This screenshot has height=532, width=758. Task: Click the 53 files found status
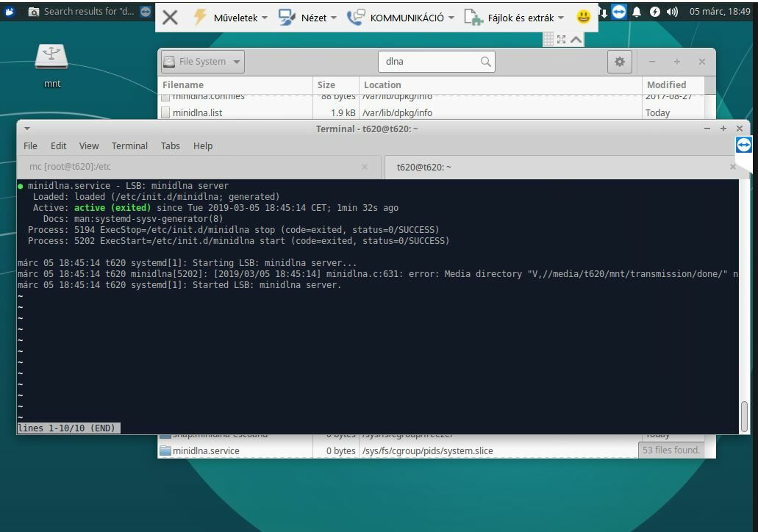coord(671,450)
